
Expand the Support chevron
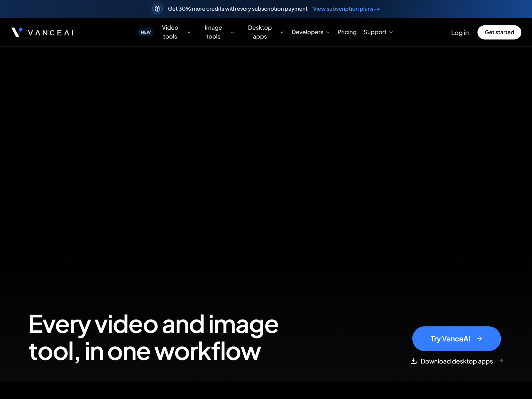[x=391, y=33]
